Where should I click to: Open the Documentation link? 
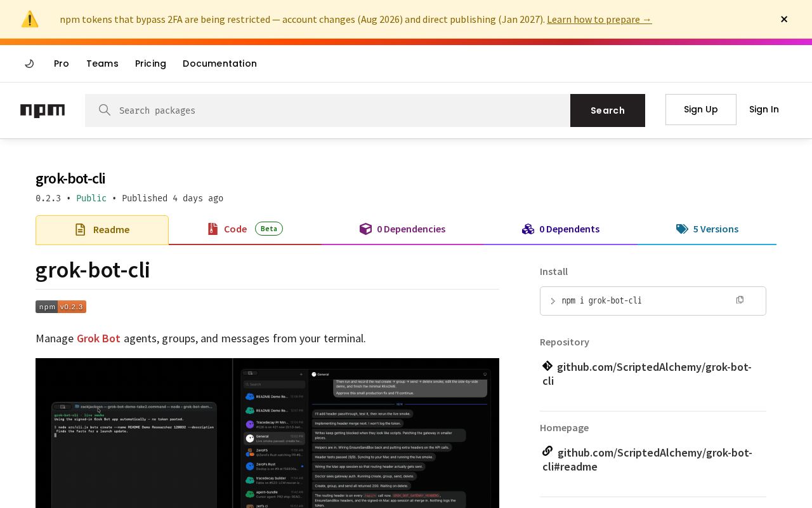click(219, 63)
